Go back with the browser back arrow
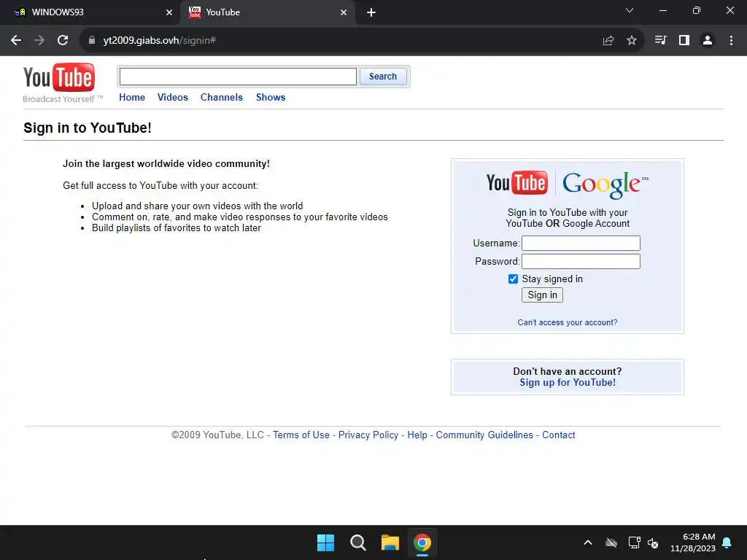 click(x=16, y=41)
